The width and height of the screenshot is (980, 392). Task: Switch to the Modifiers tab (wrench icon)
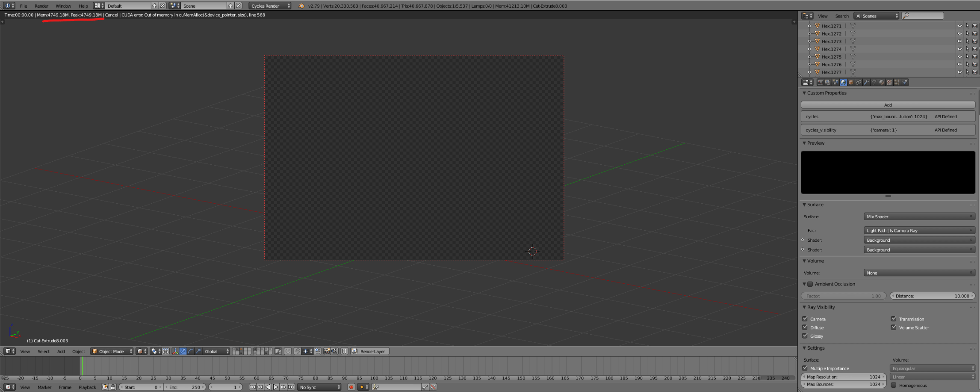(866, 82)
